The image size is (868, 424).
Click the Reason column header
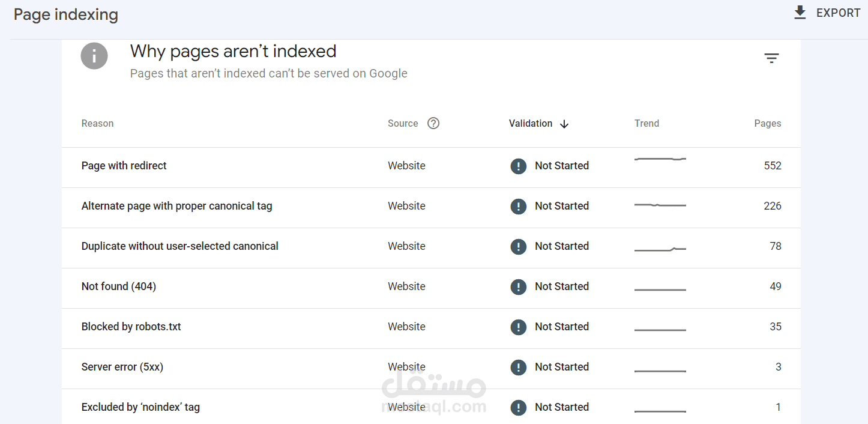click(97, 123)
